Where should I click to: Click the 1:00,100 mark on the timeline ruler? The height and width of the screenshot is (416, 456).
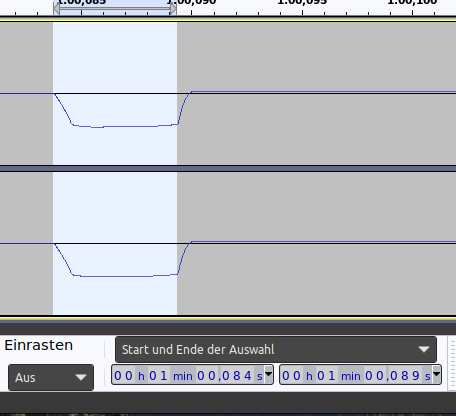[x=412, y=3]
